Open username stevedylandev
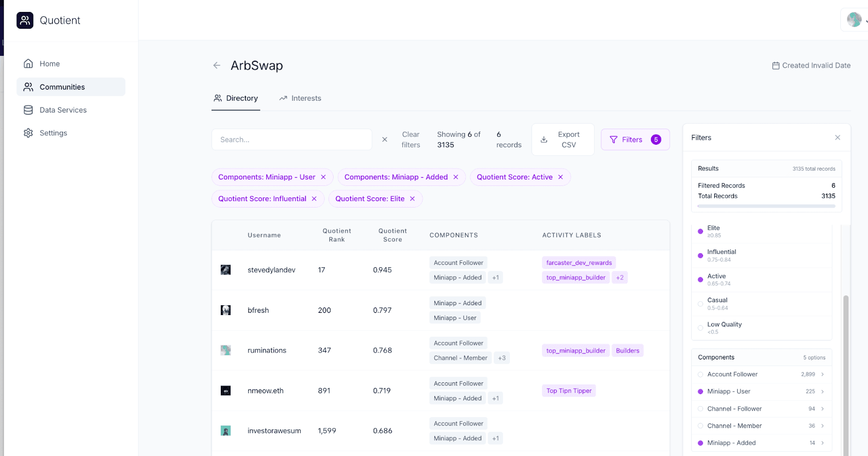This screenshot has width=868, height=456. (271, 270)
